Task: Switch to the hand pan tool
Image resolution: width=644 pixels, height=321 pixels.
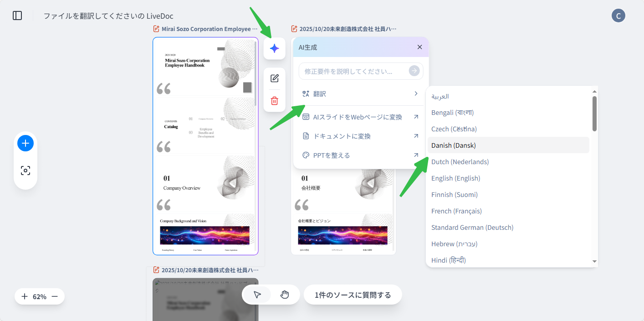Action: (x=285, y=295)
